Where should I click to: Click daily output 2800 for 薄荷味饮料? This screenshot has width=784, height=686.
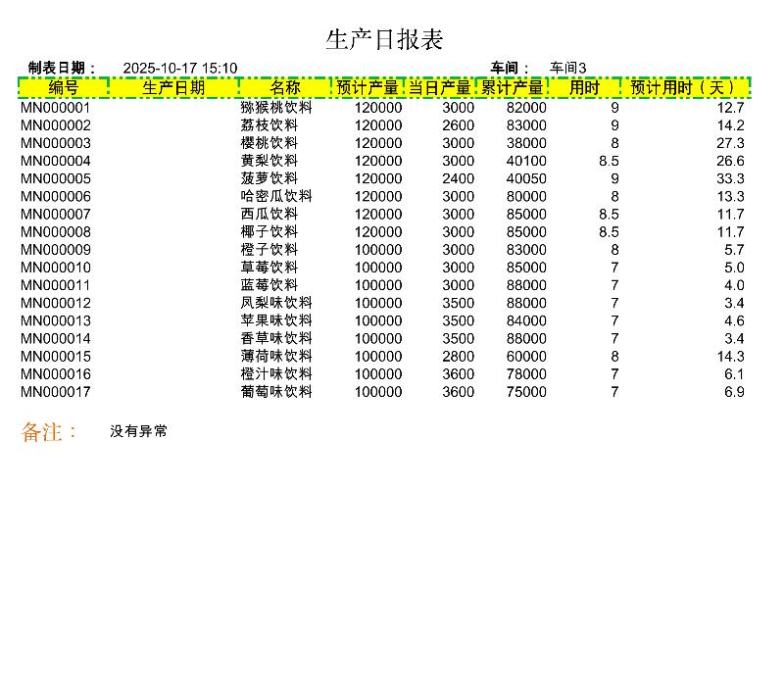pos(458,357)
